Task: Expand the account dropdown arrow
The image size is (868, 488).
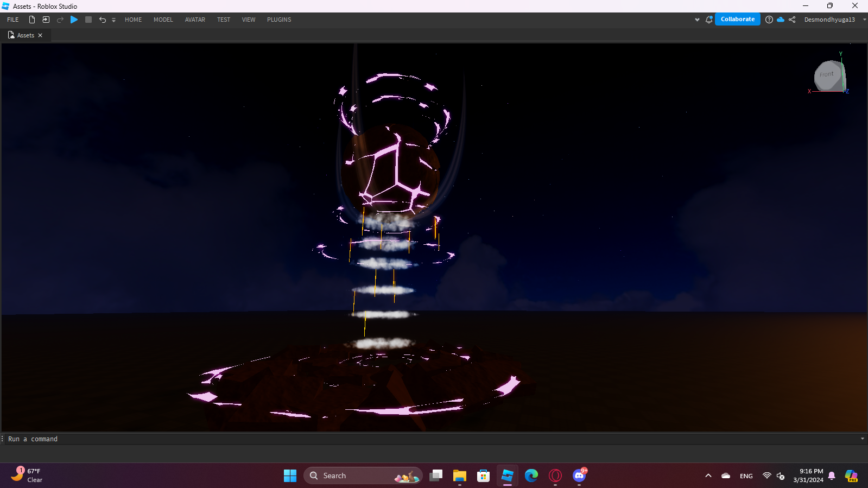Action: pyautogui.click(x=864, y=20)
